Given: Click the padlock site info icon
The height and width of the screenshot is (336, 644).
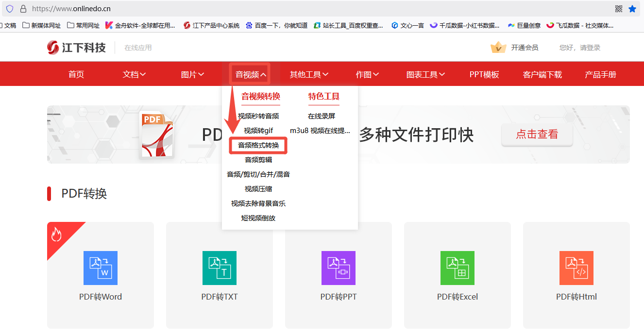Looking at the screenshot, I should pos(23,9).
